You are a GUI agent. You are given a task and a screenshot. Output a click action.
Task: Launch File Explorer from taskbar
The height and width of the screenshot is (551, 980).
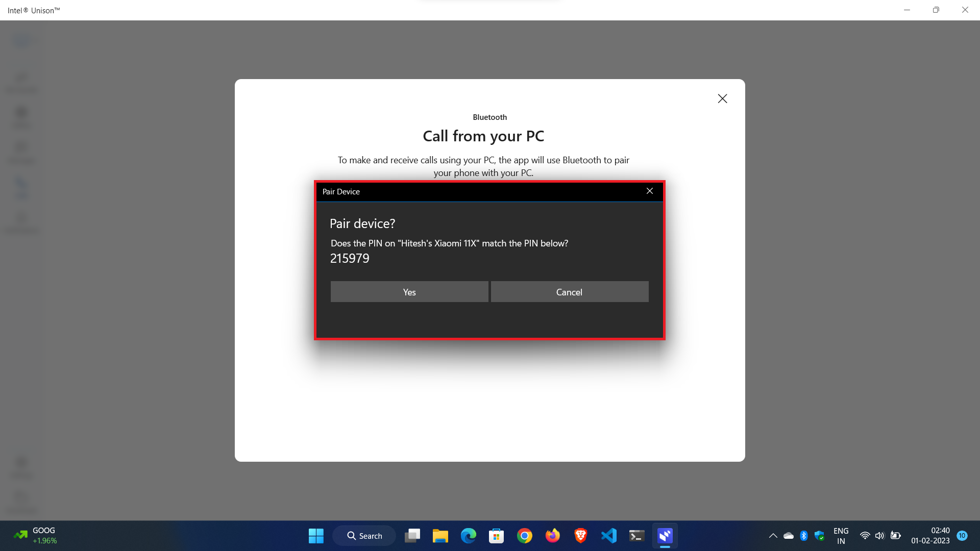440,536
